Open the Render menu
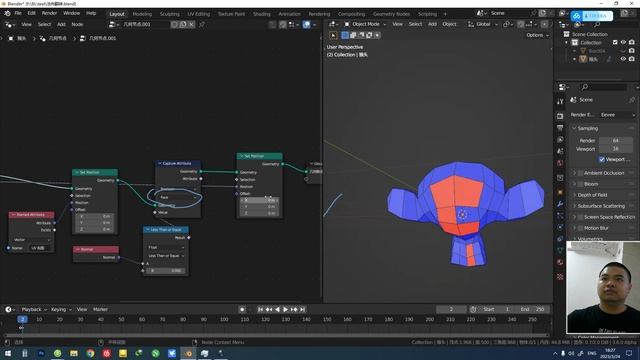This screenshot has width=640, height=360. 49,13
